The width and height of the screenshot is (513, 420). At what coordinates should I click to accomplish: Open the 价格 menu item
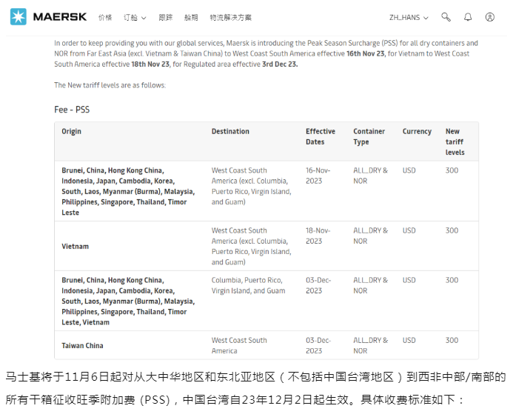click(105, 17)
